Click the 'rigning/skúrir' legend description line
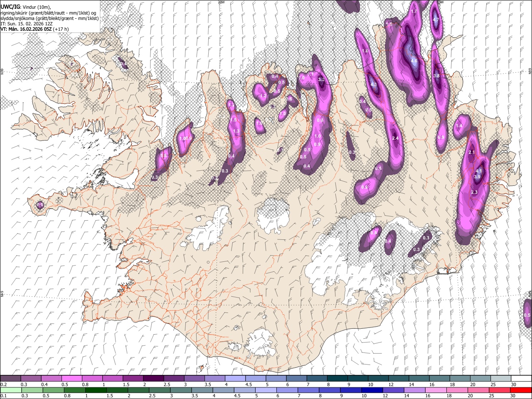The image size is (532, 399). pos(48,12)
